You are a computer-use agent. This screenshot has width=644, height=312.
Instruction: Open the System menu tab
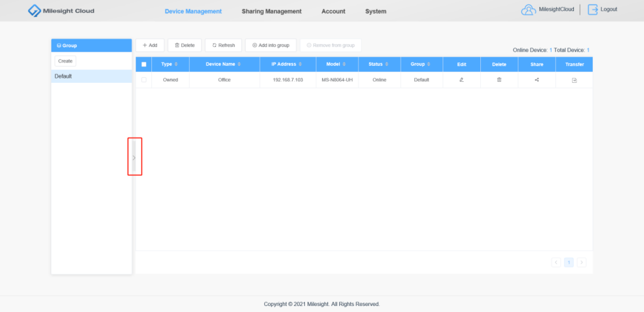click(x=376, y=12)
